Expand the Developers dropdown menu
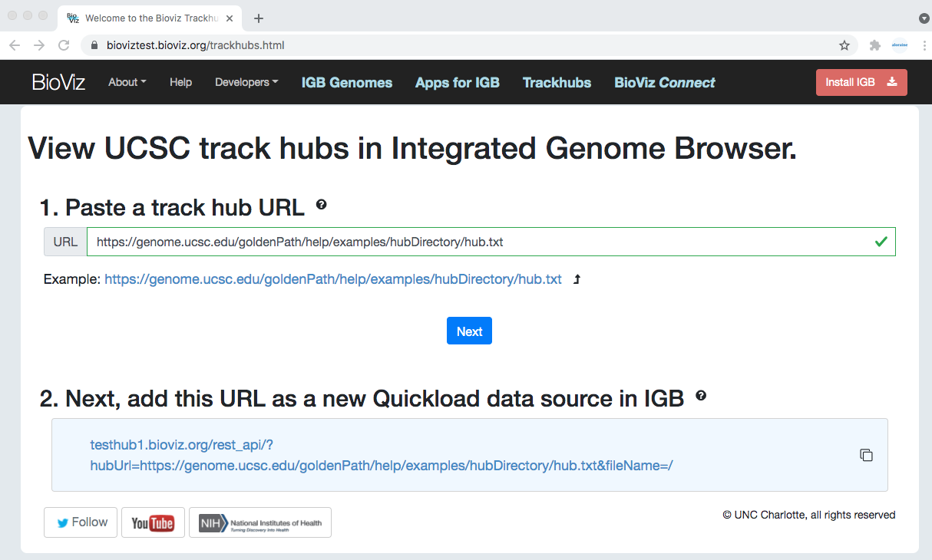Screen dimensions: 932x560 click(x=246, y=82)
